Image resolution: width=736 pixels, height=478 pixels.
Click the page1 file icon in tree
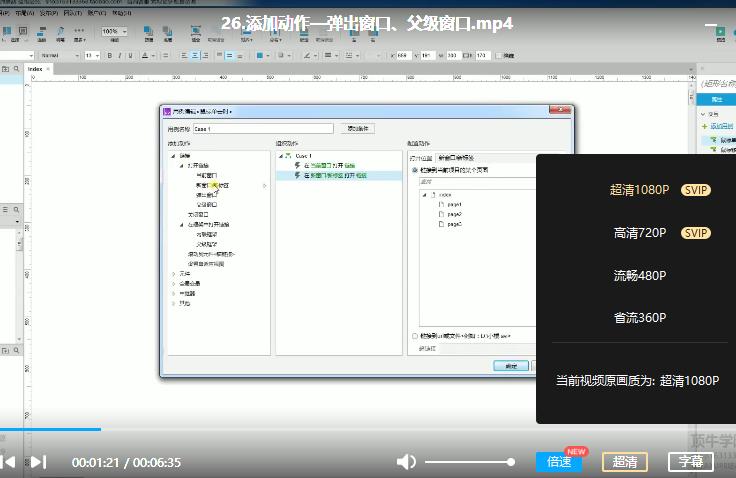(441, 204)
